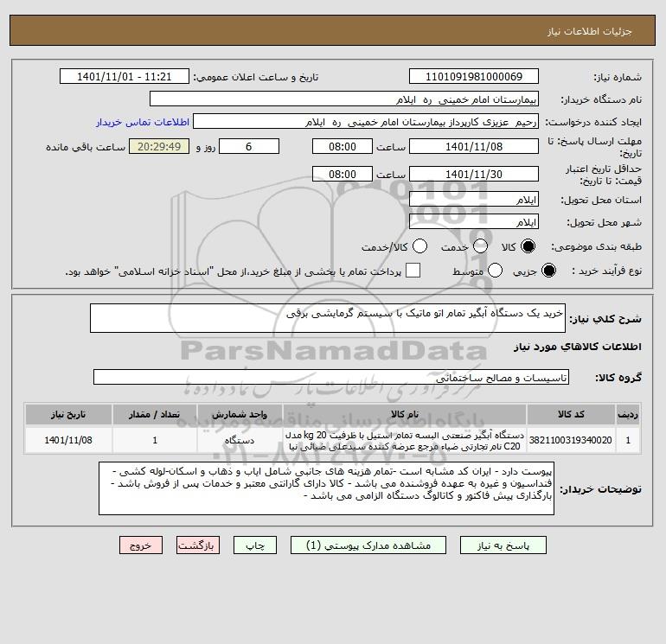Click the تاریخ نیاز column header

click(68, 414)
